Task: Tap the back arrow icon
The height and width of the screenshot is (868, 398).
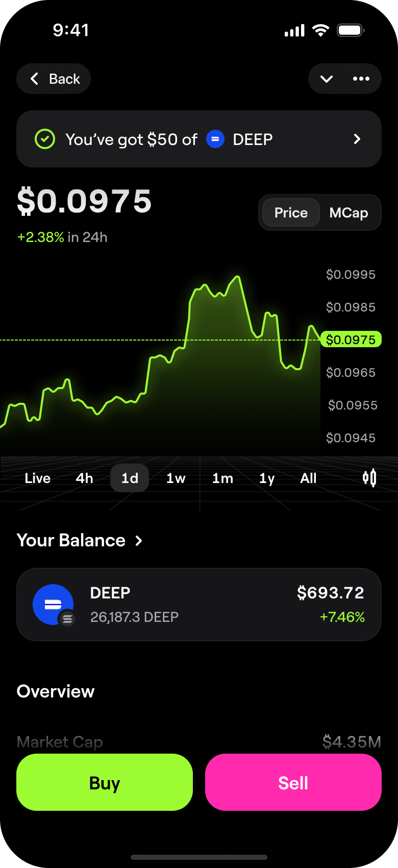Action: tap(35, 79)
